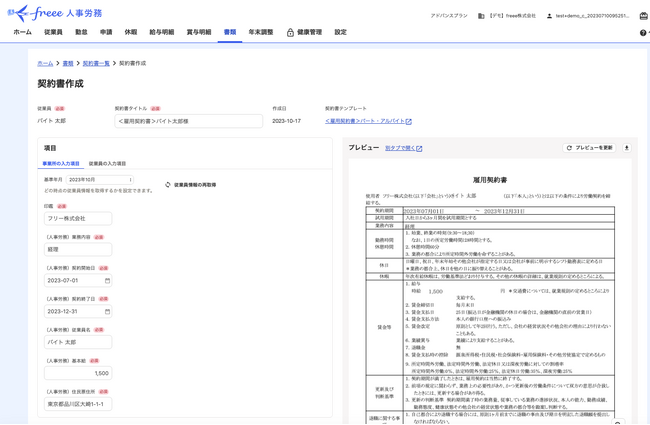Image resolution: width=650 pixels, height=425 pixels.
Task: Click the 健康管理 lock icon
Action: pyautogui.click(x=290, y=33)
